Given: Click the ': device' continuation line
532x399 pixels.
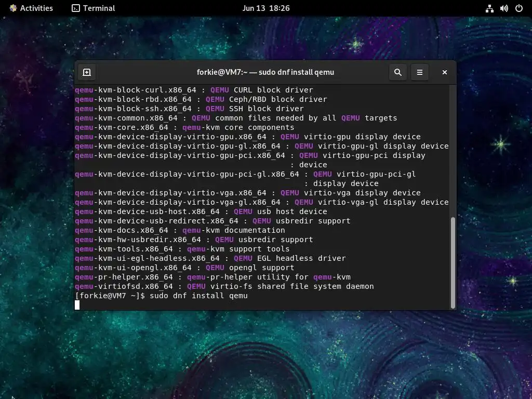Looking at the screenshot, I should 309,165.
